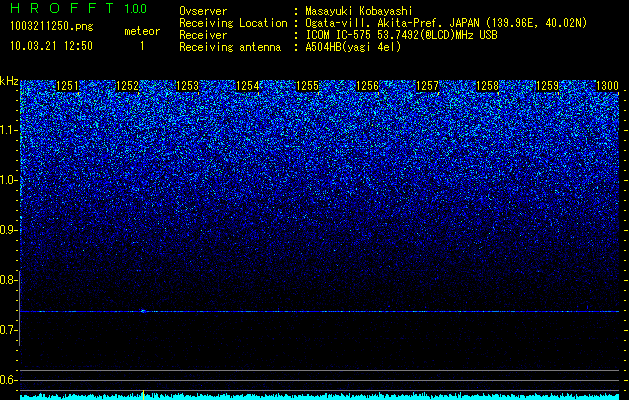This screenshot has width=629, height=400.
Task: Click the Ovserver label
Action: (203, 11)
